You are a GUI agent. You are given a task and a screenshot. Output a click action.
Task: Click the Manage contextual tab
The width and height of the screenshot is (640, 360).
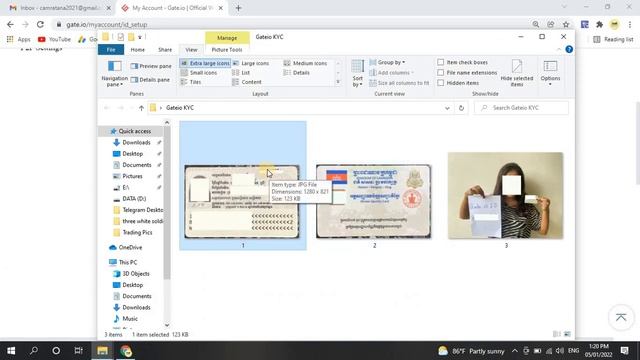click(x=227, y=38)
